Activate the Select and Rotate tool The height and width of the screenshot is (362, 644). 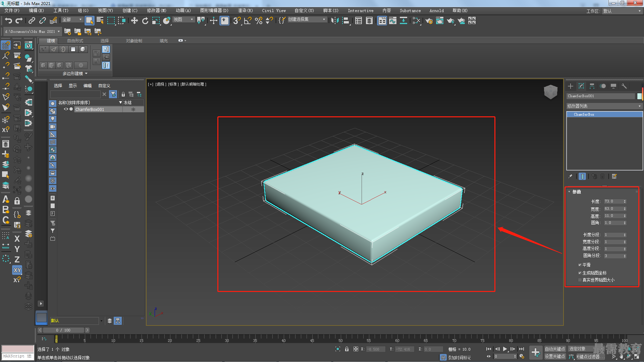pos(145,21)
